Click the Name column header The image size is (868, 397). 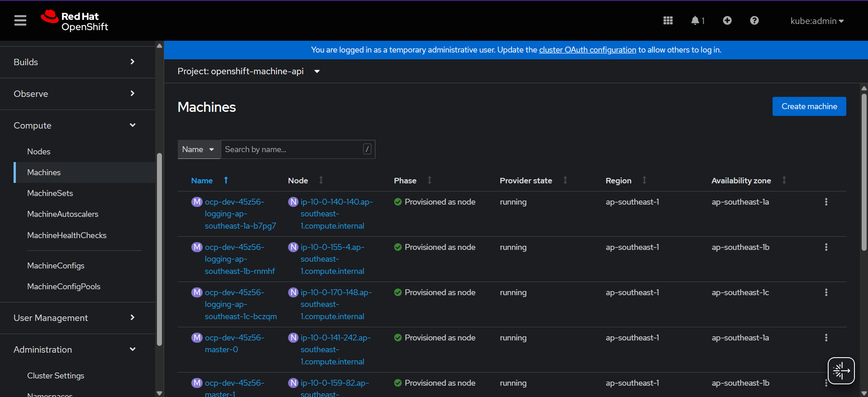(202, 181)
